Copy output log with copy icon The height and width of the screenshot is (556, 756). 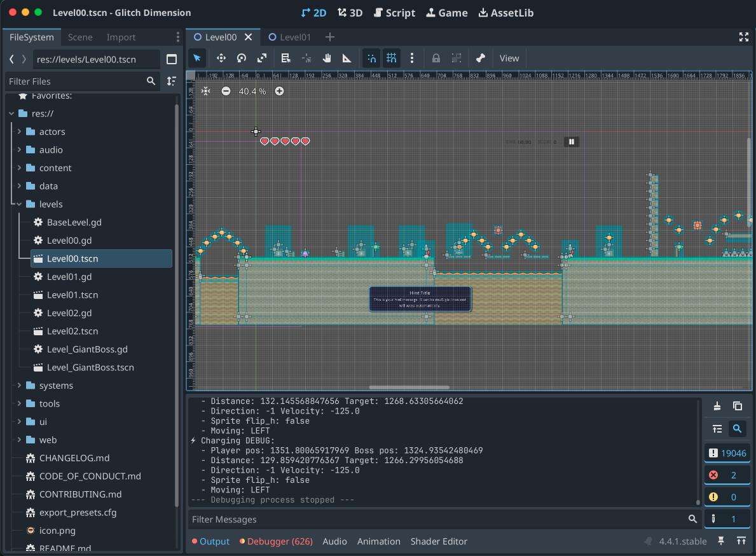738,406
